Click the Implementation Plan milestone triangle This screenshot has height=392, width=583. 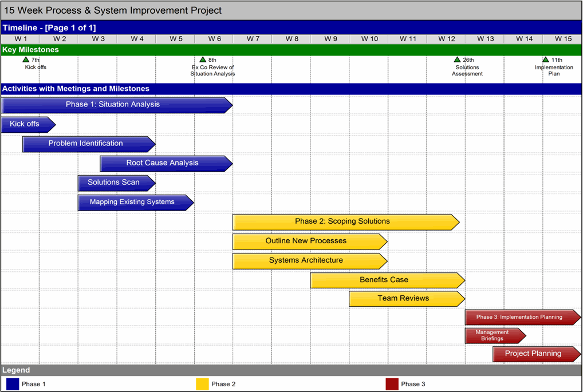pos(545,60)
